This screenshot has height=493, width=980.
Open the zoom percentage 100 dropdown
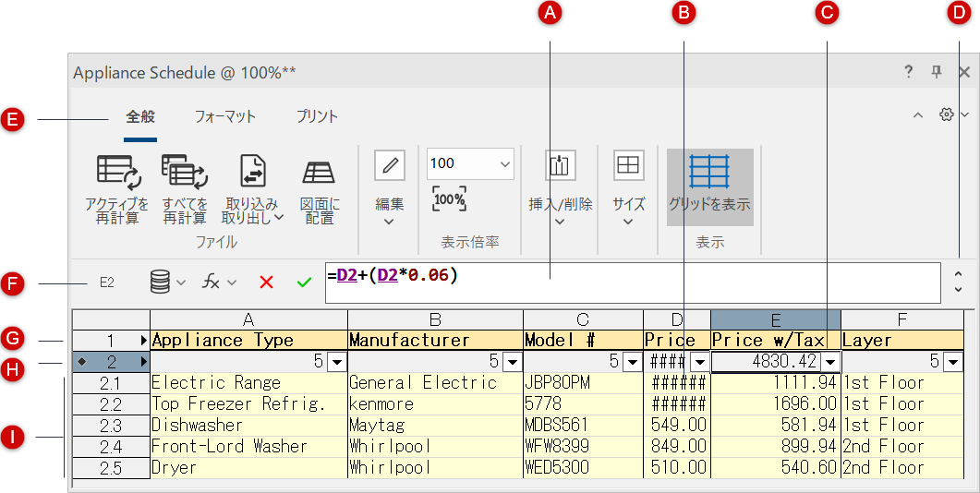click(504, 163)
